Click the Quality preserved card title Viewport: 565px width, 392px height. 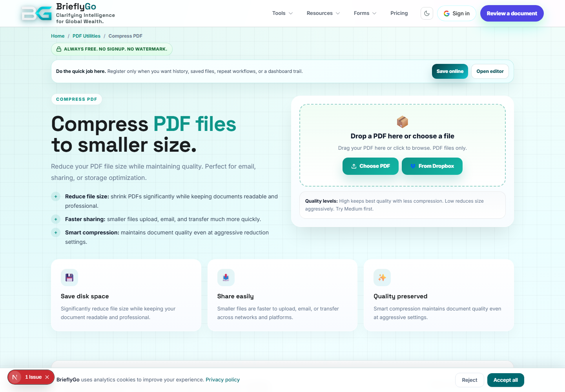click(x=400, y=296)
